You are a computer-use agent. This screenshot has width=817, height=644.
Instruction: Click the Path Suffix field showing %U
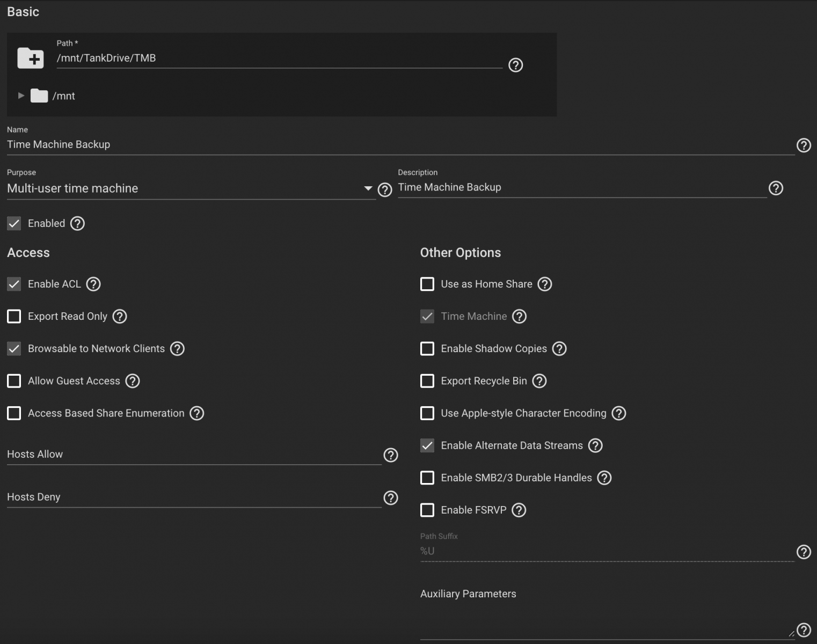tap(607, 551)
